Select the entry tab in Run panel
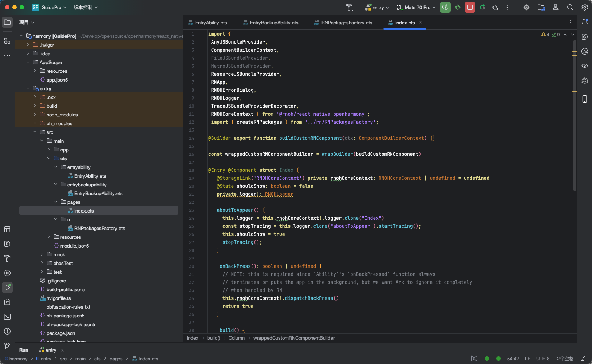Viewport: 592px width, 364px height. click(x=48, y=350)
